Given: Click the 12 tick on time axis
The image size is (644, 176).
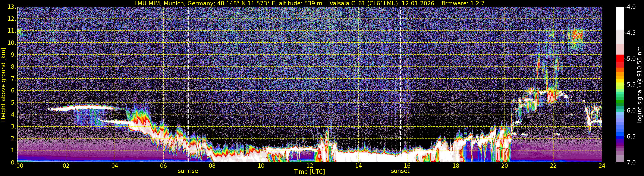Looking at the screenshot, I should (310, 166).
